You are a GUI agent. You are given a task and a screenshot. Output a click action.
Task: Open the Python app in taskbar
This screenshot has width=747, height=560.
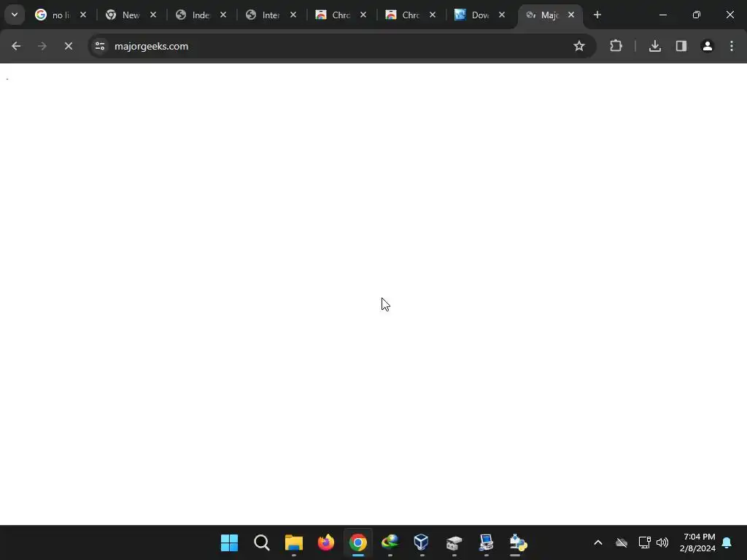(x=518, y=542)
